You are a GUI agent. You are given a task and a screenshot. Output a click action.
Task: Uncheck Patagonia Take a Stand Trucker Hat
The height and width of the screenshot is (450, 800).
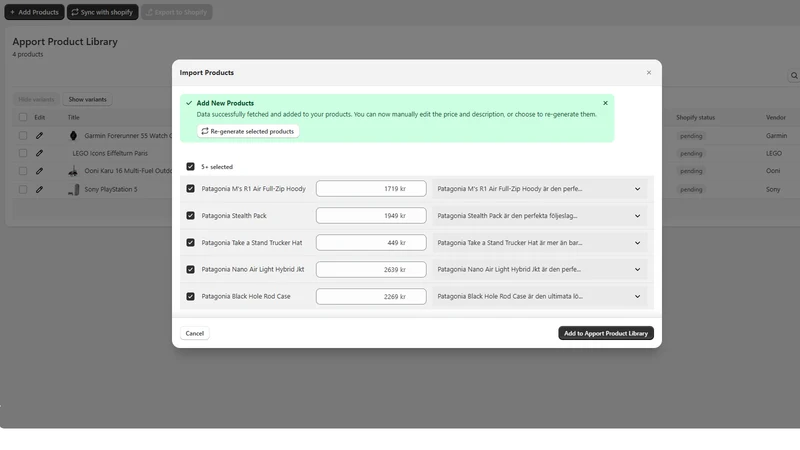pyautogui.click(x=190, y=242)
